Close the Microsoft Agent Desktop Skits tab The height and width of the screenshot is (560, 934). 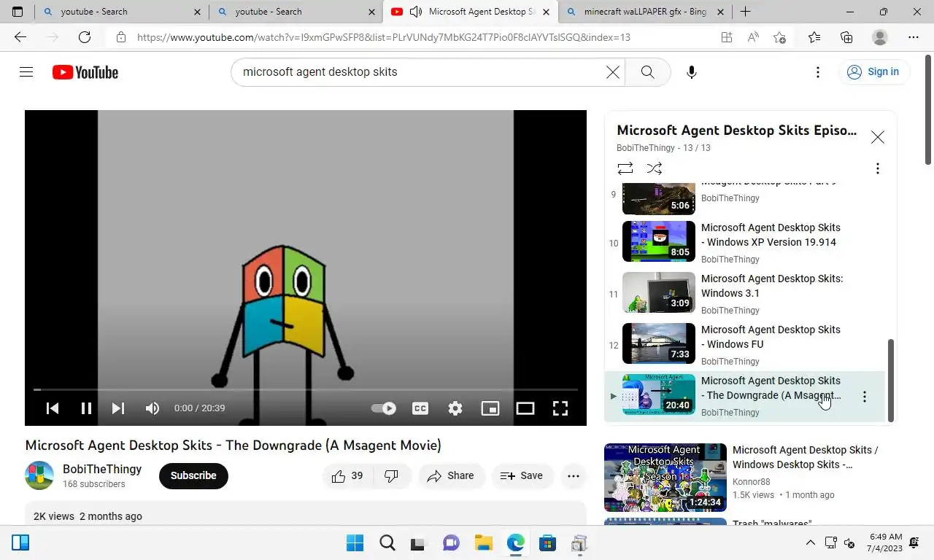click(546, 12)
